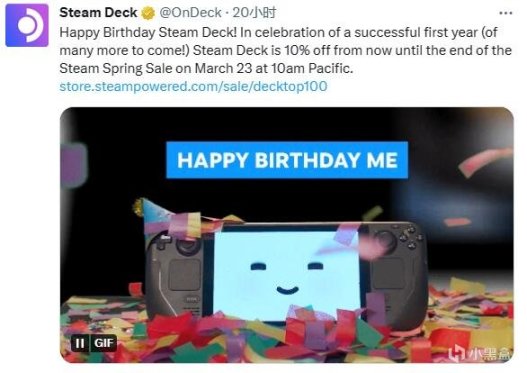
Task: Pause the GIF with the pause button
Action: click(80, 343)
